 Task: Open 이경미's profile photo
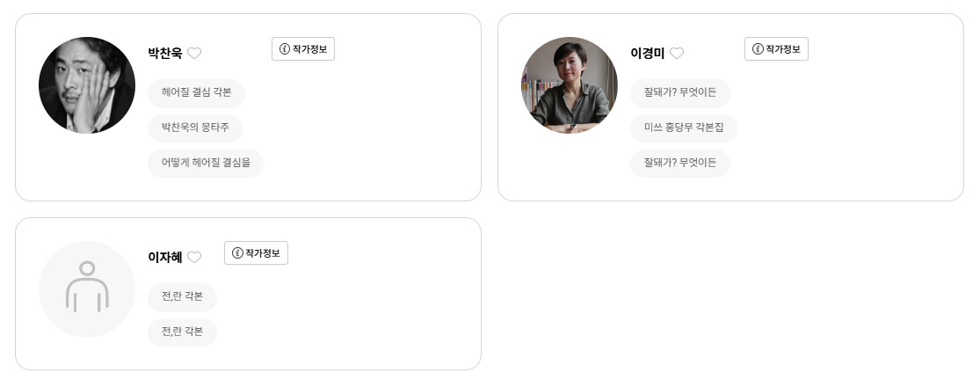(x=570, y=85)
